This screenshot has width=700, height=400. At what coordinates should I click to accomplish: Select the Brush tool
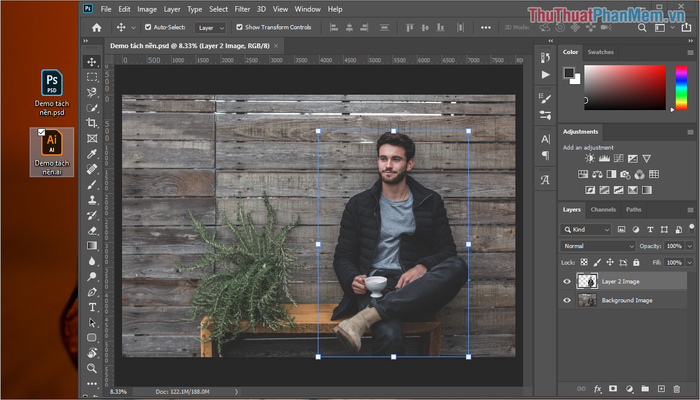pos(92,184)
